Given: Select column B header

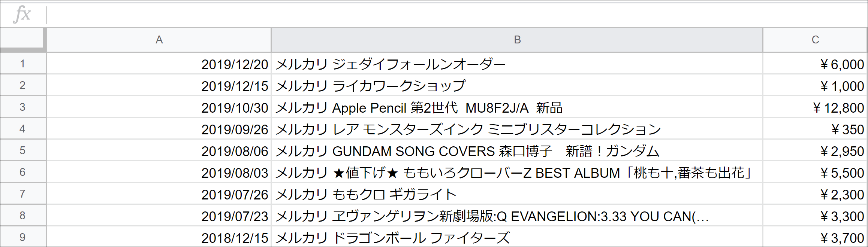Looking at the screenshot, I should [x=517, y=40].
